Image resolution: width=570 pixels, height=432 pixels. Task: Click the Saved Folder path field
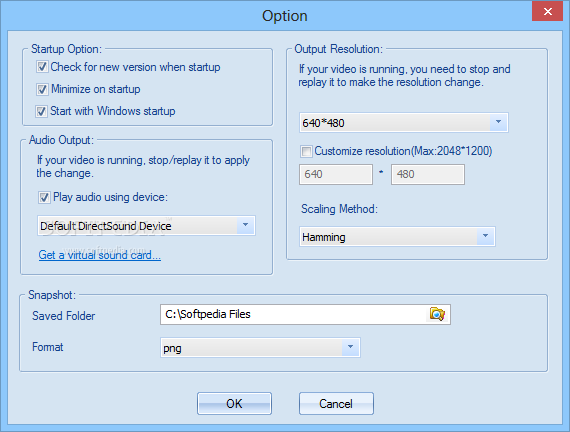[x=293, y=314]
